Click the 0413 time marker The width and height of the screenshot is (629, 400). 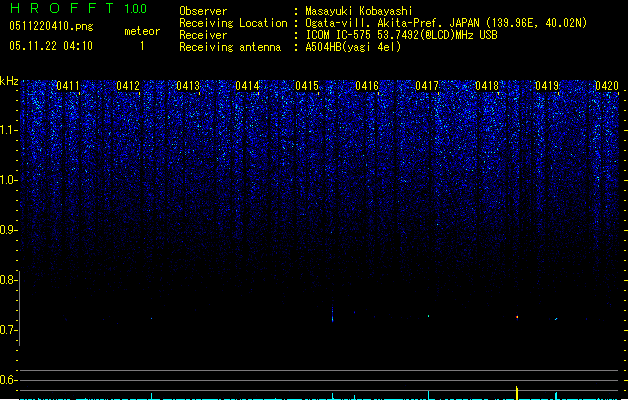coord(188,86)
